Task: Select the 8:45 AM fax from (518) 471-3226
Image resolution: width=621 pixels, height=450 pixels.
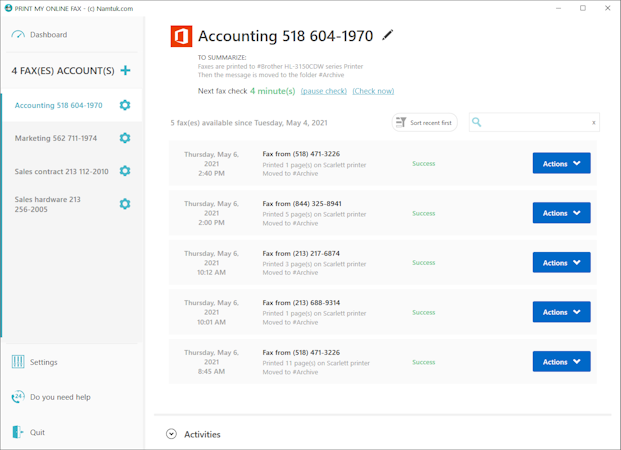Action: (x=383, y=361)
